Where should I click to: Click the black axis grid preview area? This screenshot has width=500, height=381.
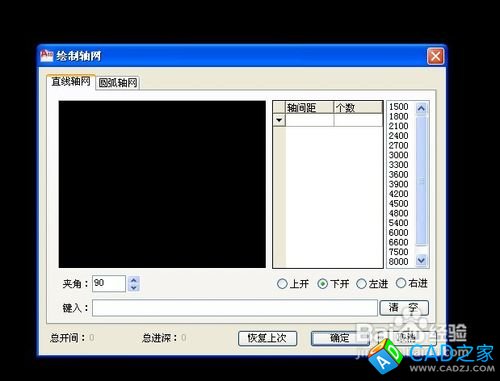[162, 184]
